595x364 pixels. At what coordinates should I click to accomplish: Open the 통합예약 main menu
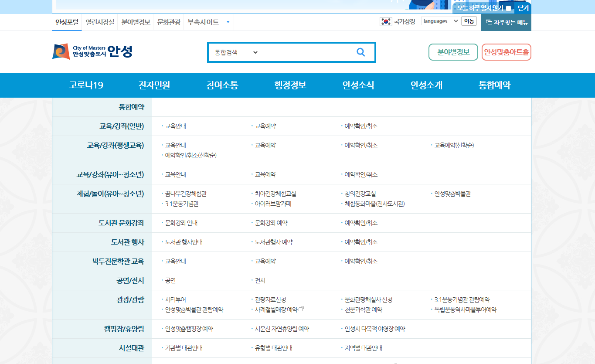click(494, 85)
